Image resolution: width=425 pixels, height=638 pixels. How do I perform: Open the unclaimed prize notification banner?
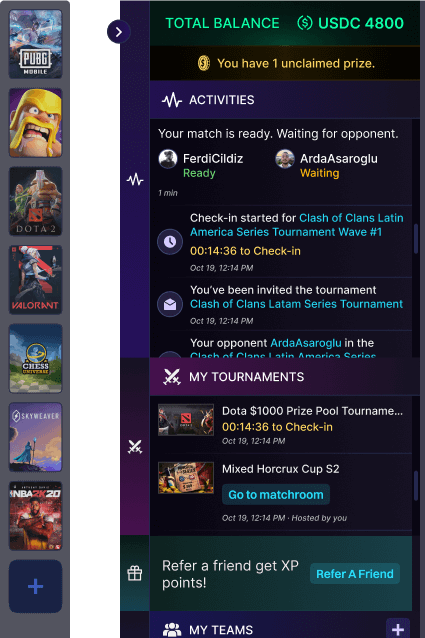pyautogui.click(x=285, y=63)
